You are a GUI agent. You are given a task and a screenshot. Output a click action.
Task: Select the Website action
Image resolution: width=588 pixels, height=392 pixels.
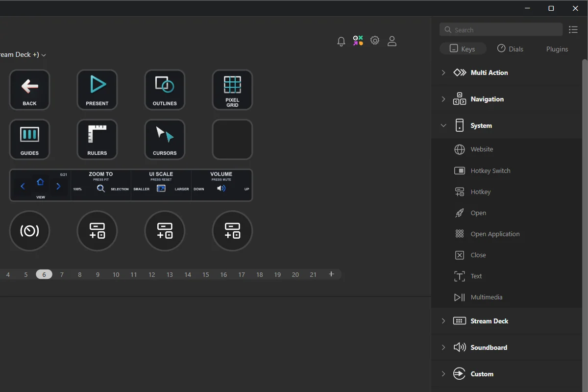coord(507,149)
